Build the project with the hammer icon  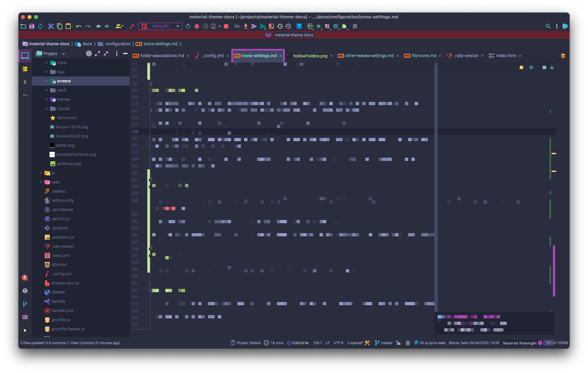132,26
